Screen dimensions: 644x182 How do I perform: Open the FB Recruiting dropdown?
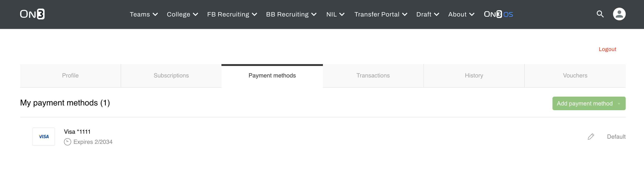[232, 14]
